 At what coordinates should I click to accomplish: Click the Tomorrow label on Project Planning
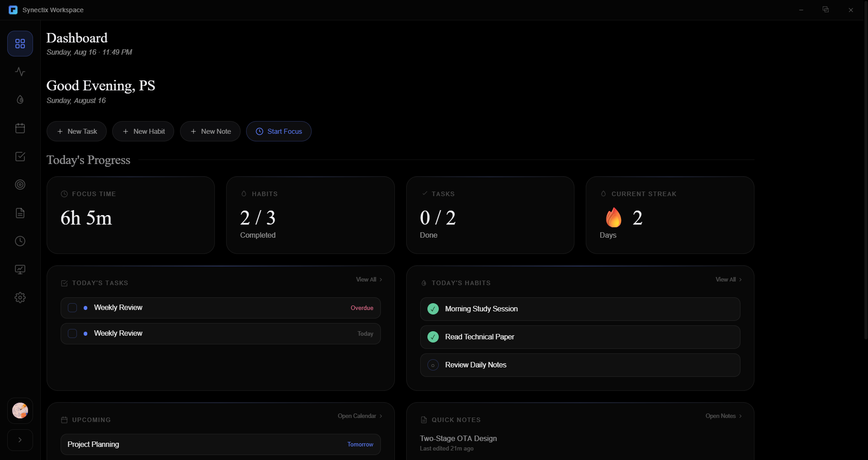click(x=360, y=445)
